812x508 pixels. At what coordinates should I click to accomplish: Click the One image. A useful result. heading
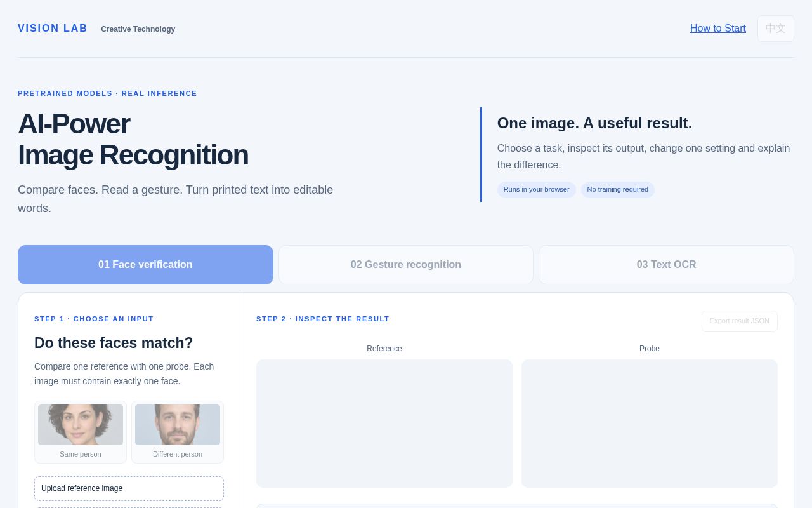tap(594, 123)
